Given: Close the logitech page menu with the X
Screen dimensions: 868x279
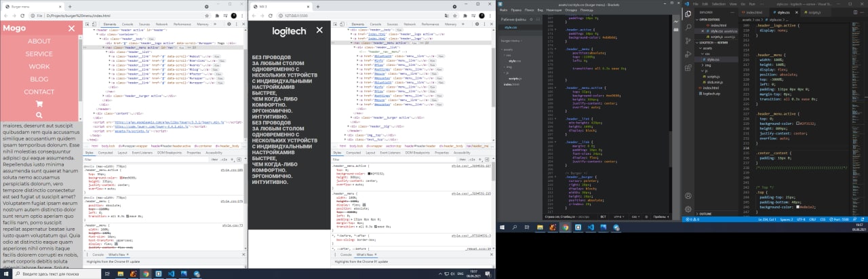Looking at the screenshot, I should pos(320,30).
